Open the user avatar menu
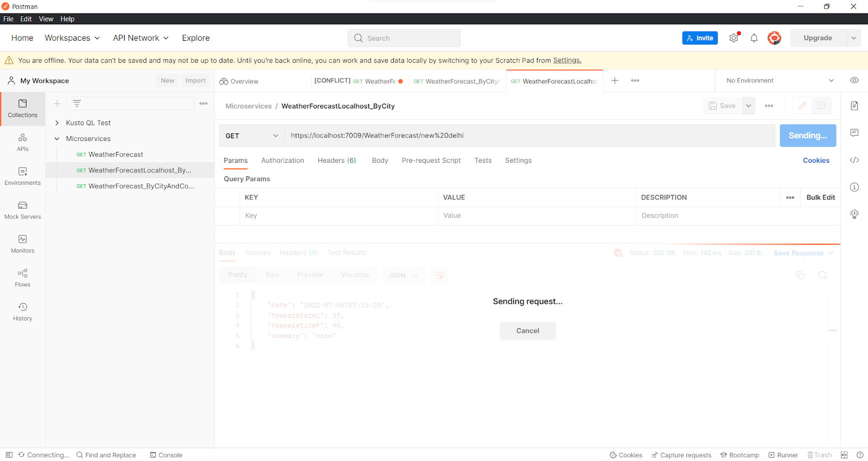This screenshot has width=868, height=461. [x=774, y=38]
